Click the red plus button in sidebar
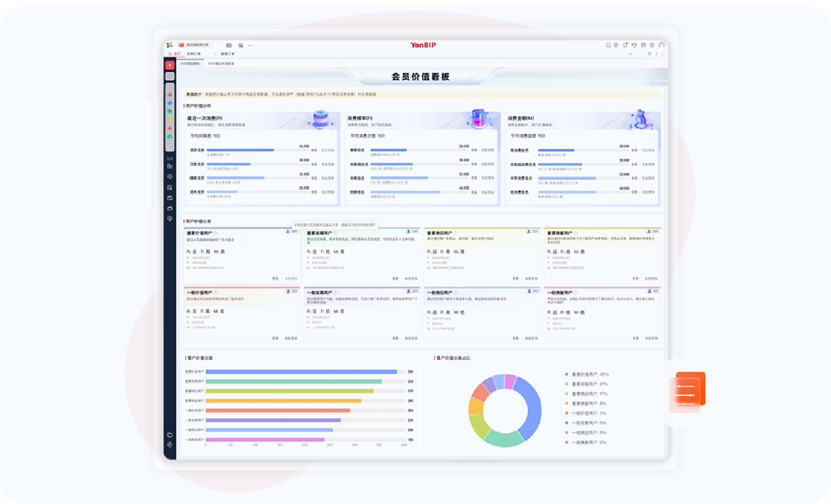831x504 pixels. (170, 65)
